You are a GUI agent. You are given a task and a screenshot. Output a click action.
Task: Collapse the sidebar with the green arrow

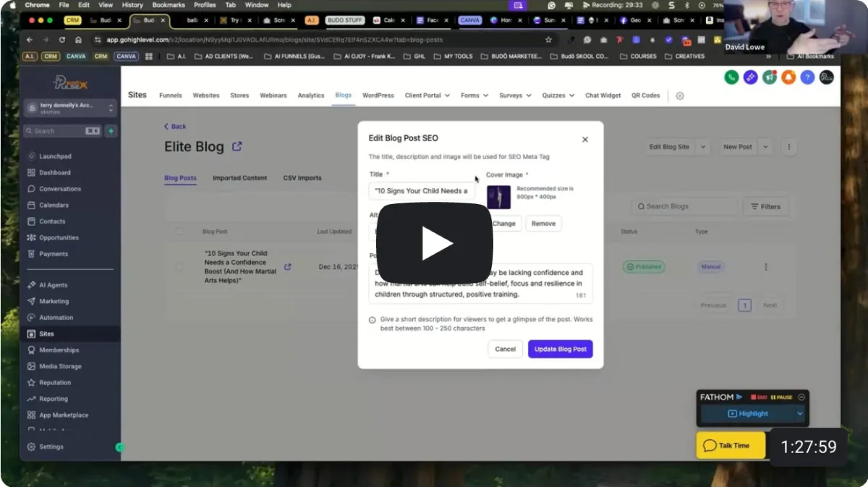click(x=119, y=447)
